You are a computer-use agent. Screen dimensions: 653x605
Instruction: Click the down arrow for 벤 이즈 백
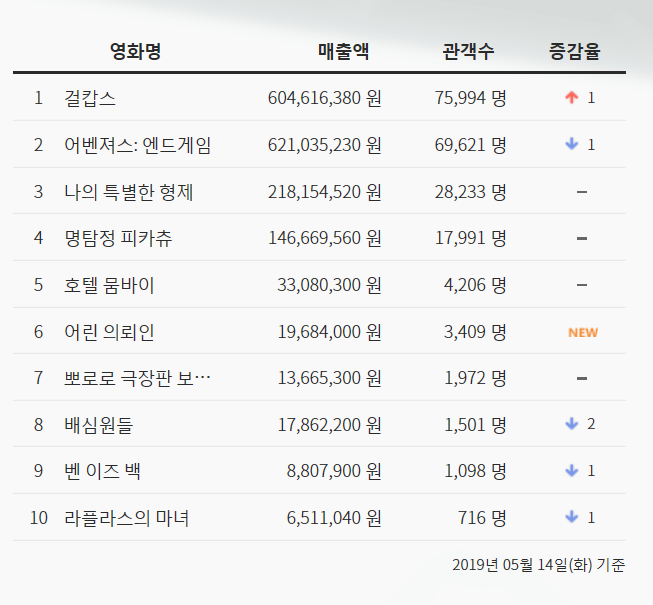tap(572, 471)
